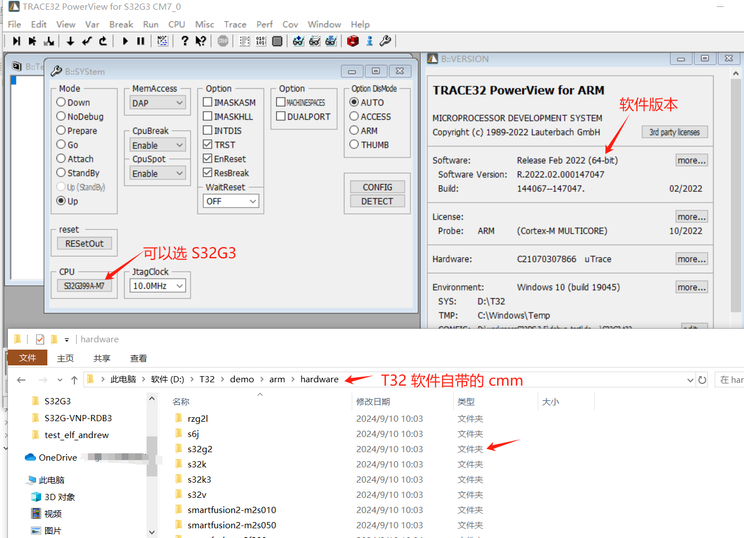Open the Break menu
The image size is (744, 538).
121,24
